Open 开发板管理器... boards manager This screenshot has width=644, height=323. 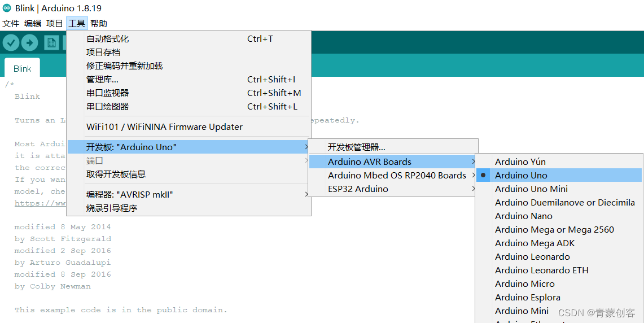click(393, 147)
